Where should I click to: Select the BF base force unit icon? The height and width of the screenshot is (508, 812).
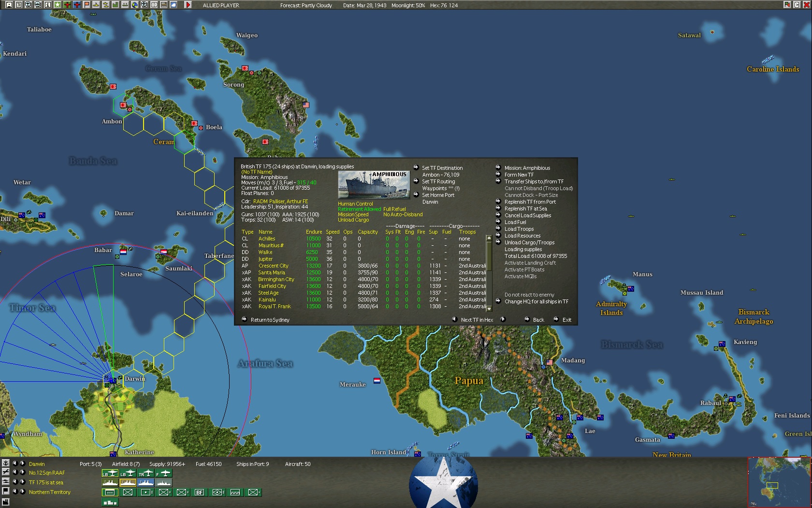(x=199, y=493)
